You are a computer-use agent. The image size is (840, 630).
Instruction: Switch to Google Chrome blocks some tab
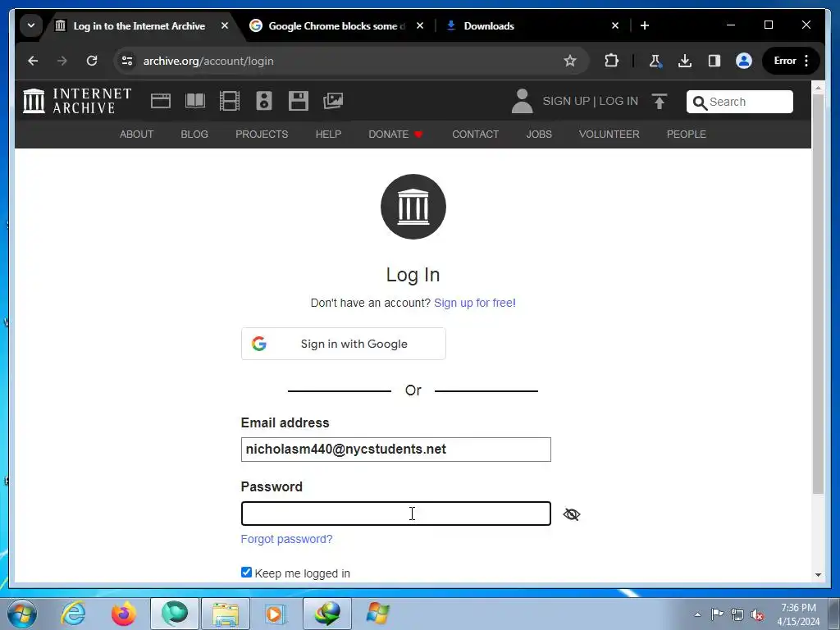coord(336,25)
